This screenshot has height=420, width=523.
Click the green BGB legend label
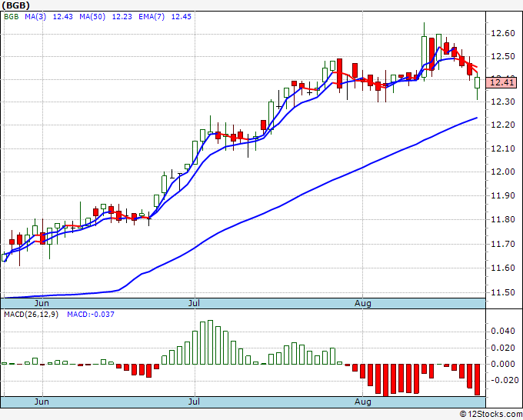click(x=11, y=16)
